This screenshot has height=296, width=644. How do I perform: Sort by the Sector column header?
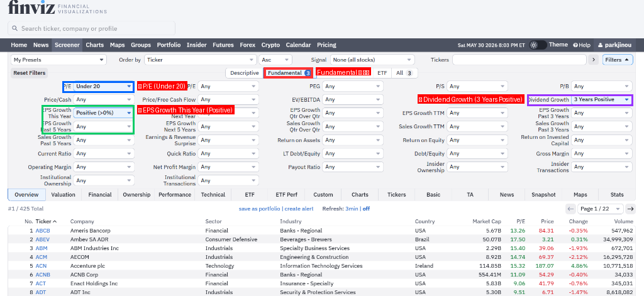(214, 221)
